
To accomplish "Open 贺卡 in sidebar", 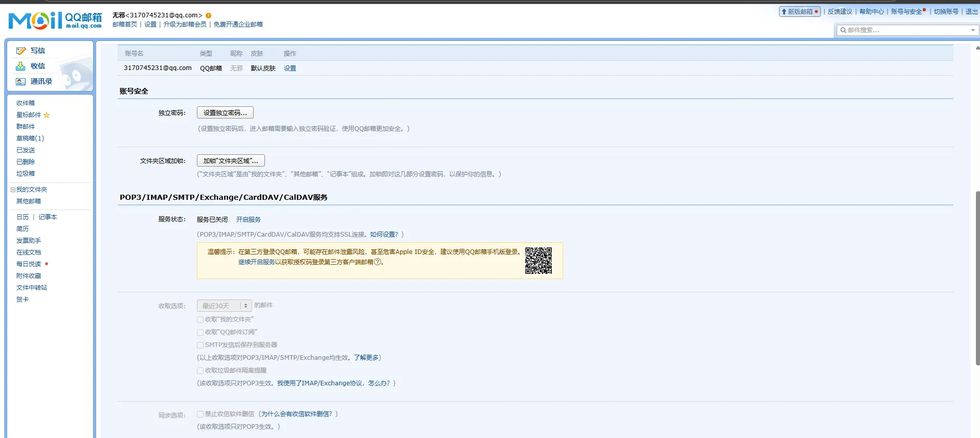I will 23,299.
